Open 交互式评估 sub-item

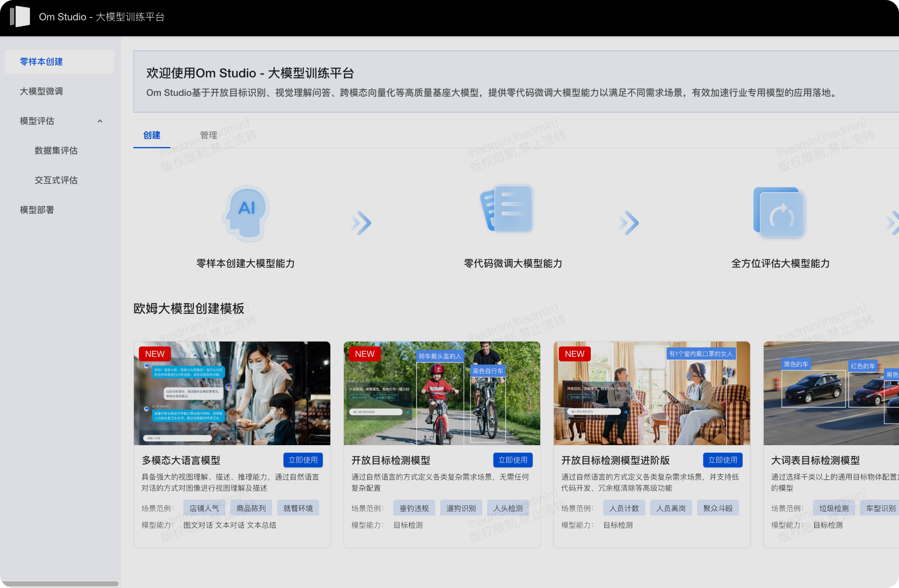[56, 180]
